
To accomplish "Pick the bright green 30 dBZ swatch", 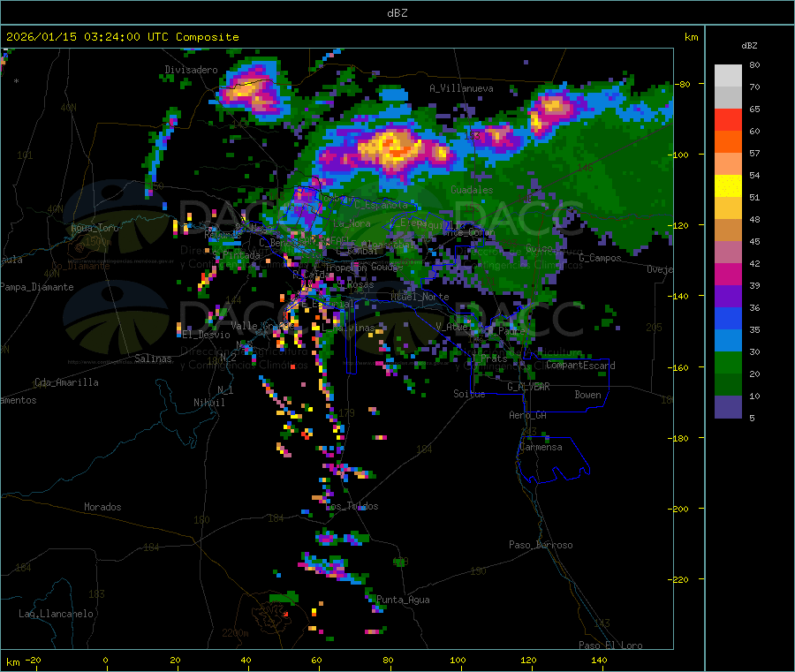I will coord(728,362).
